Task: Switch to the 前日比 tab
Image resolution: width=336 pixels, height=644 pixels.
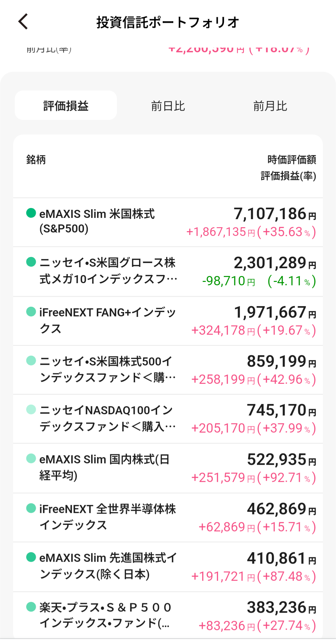Action: pyautogui.click(x=168, y=106)
